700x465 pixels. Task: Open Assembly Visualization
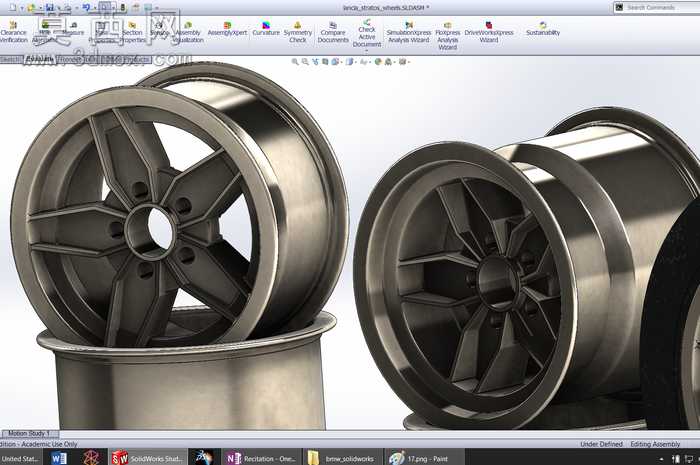188,32
